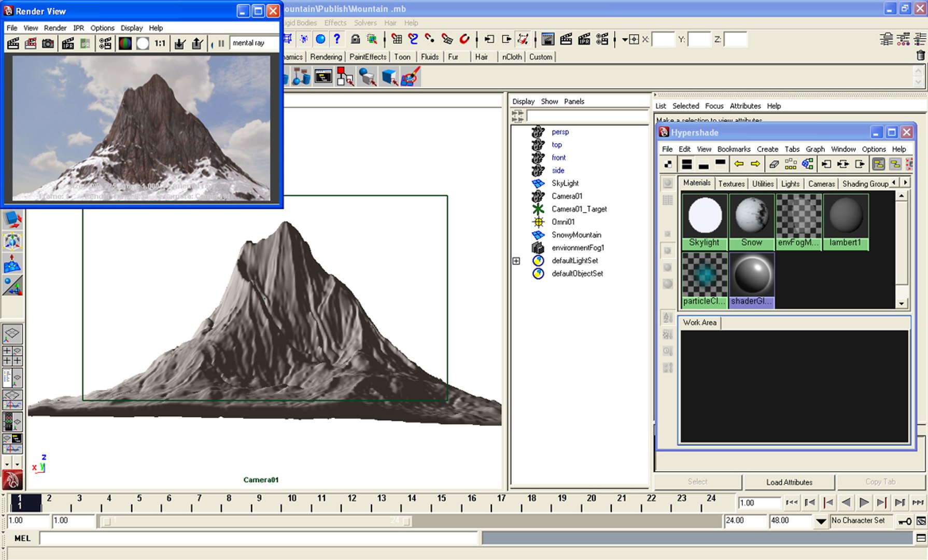Viewport: 928px width, 560px height.
Task: Select the Skylight material swatch
Action: (704, 221)
